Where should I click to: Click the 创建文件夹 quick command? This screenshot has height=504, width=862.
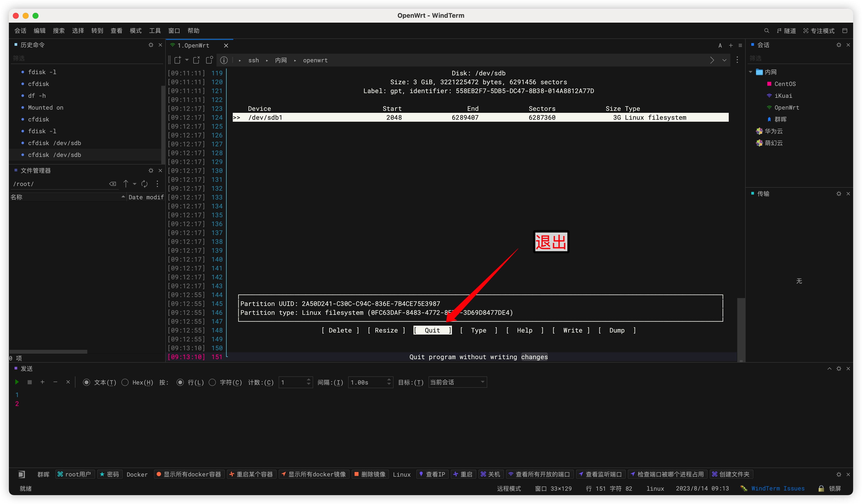731,474
